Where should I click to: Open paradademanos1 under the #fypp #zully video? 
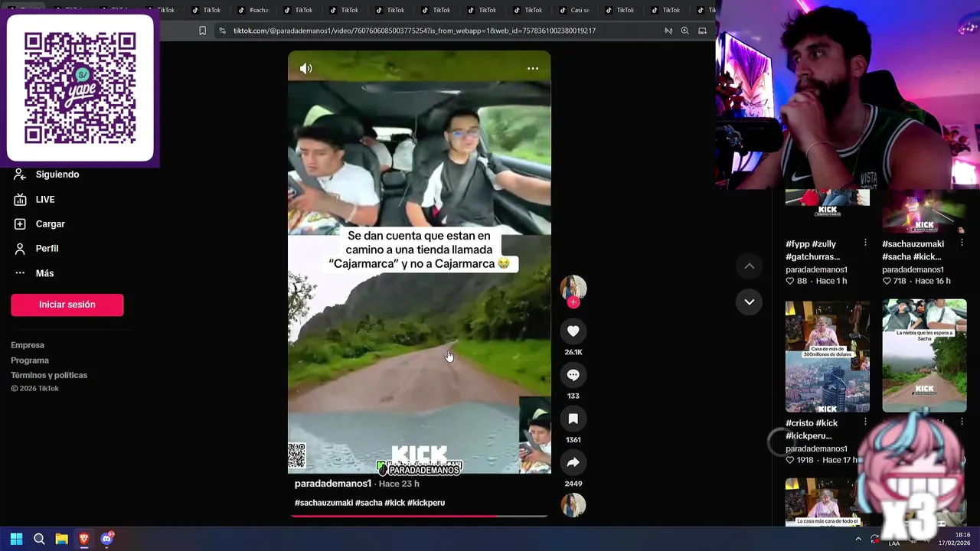coord(816,269)
